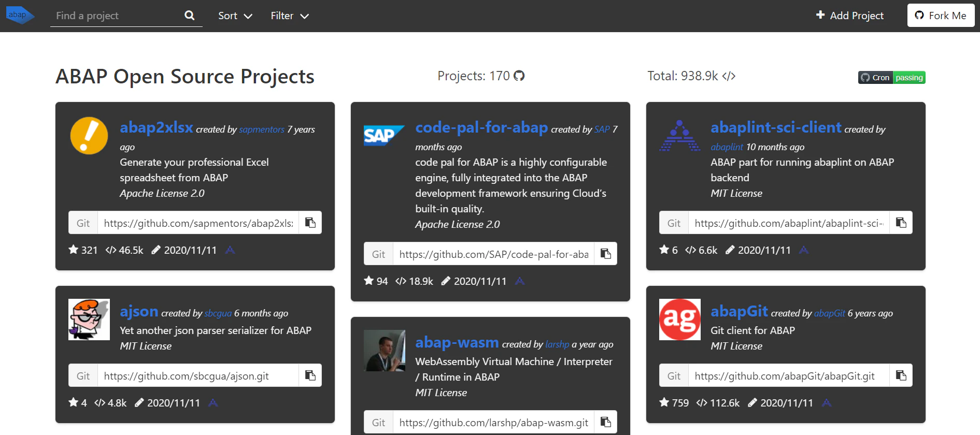Click the abap-wasm author photo
Image resolution: width=980 pixels, height=435 pixels.
click(385, 351)
